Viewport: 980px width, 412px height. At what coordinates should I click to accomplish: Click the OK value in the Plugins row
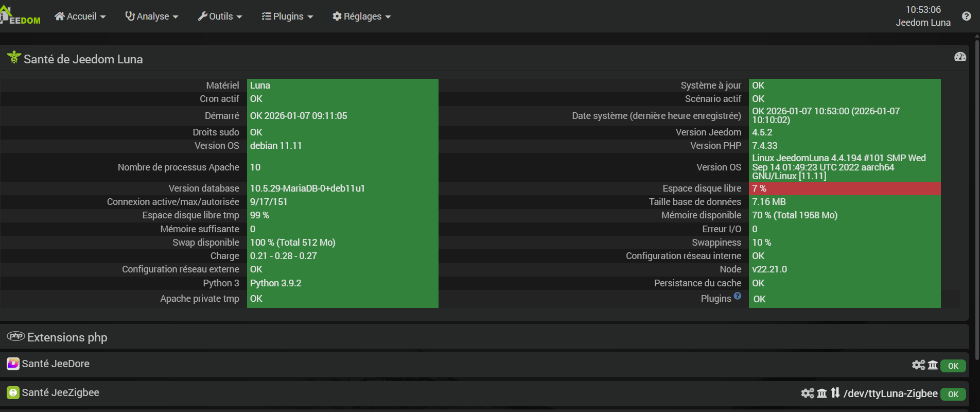click(x=760, y=299)
